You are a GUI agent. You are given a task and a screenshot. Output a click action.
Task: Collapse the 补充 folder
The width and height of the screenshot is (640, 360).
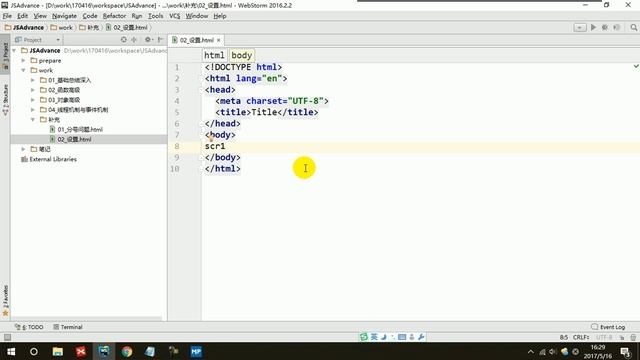point(33,120)
